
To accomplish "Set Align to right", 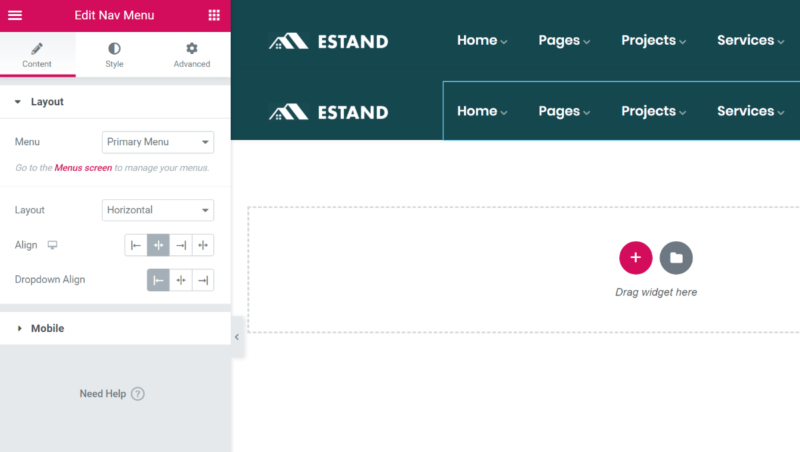I will (181, 245).
